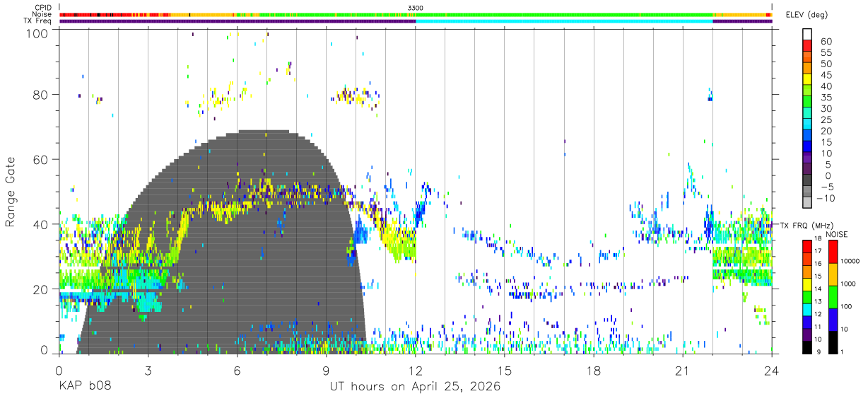
Task: Click the 12 tick on UT hours axis
Action: pos(416,371)
